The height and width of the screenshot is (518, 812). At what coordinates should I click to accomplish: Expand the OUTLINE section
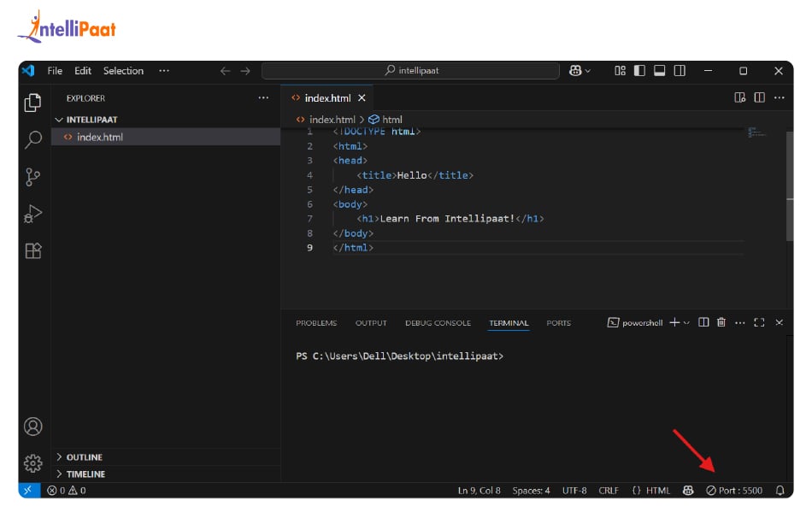(166, 456)
